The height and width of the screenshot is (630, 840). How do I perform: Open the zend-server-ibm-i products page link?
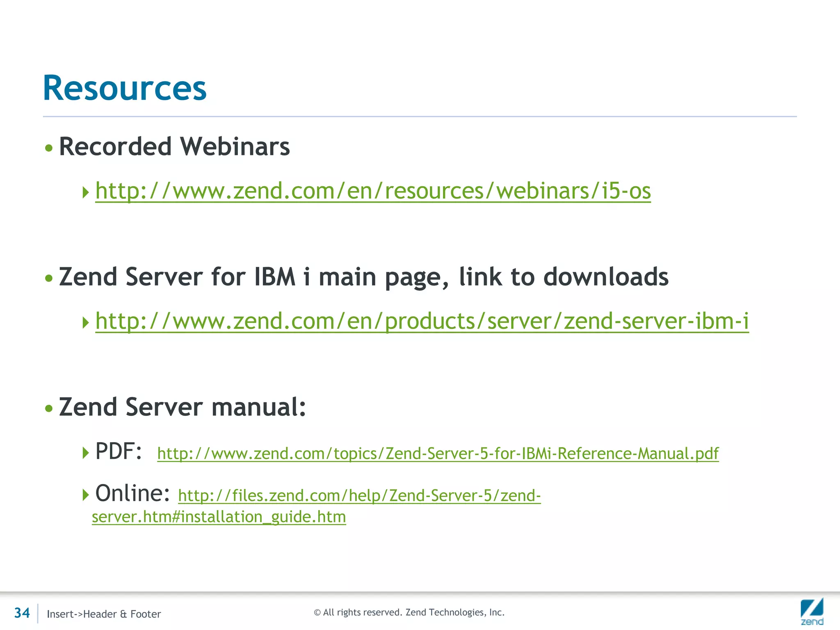pos(422,321)
